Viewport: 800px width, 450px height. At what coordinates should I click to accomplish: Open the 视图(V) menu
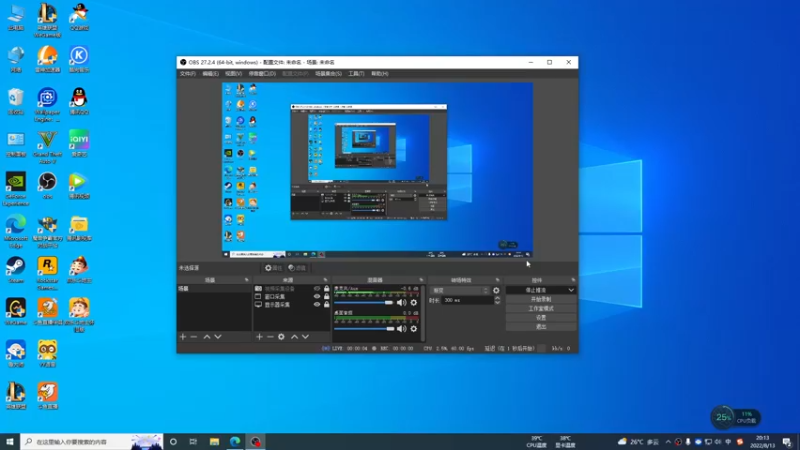click(x=233, y=74)
